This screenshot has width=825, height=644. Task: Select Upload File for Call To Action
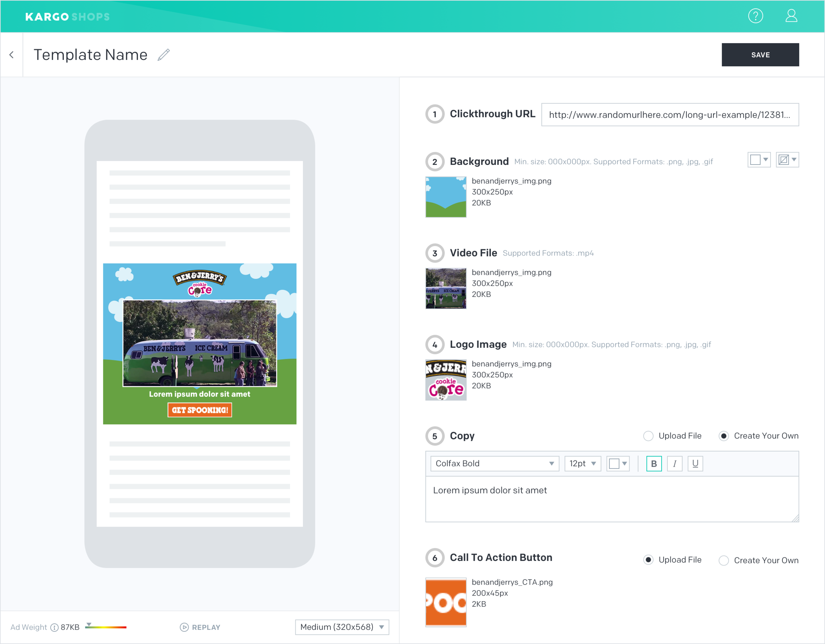(x=648, y=560)
